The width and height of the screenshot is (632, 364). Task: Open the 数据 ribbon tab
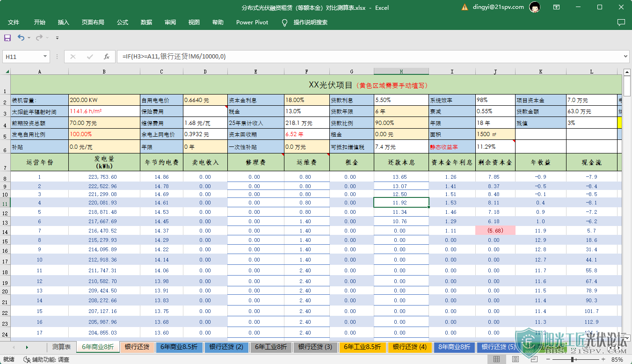point(146,22)
